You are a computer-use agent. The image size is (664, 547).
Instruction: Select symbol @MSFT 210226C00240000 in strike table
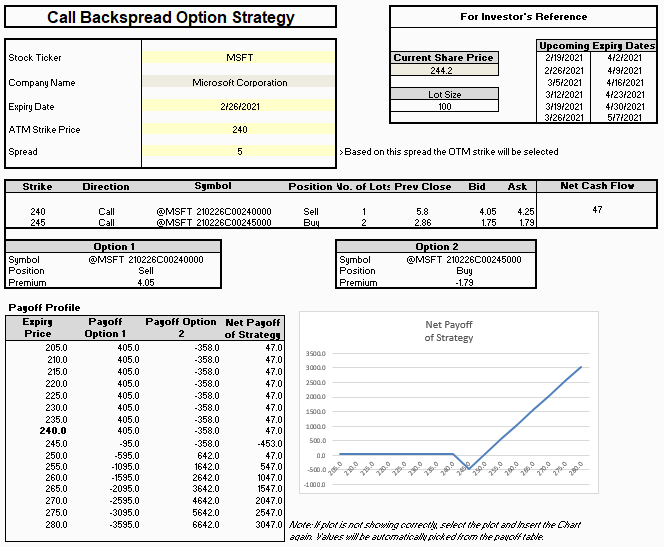click(214, 211)
